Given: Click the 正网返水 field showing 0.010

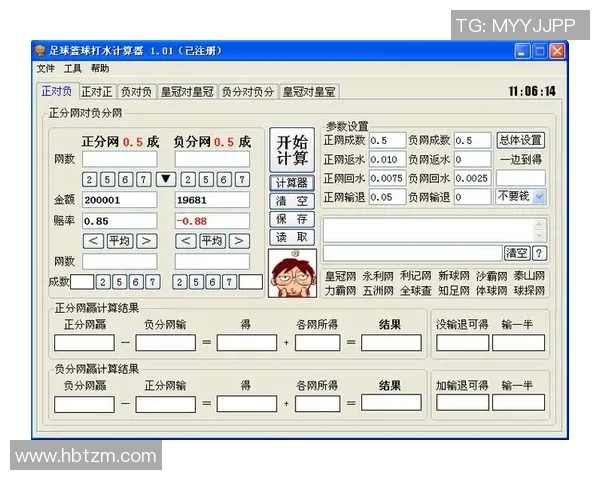Looking at the screenshot, I should (x=387, y=159).
